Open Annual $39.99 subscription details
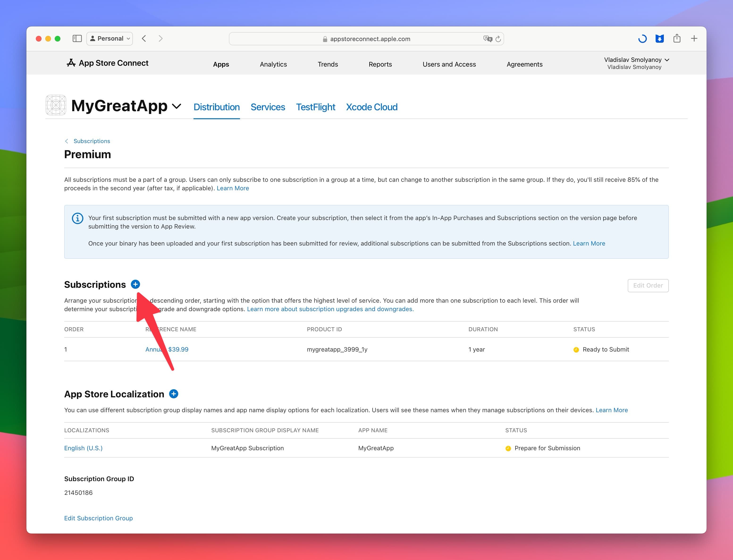The height and width of the screenshot is (560, 733). tap(166, 349)
